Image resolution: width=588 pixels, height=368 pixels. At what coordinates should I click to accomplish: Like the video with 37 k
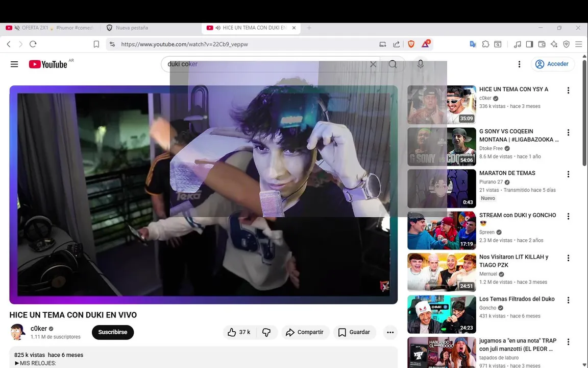click(x=239, y=332)
